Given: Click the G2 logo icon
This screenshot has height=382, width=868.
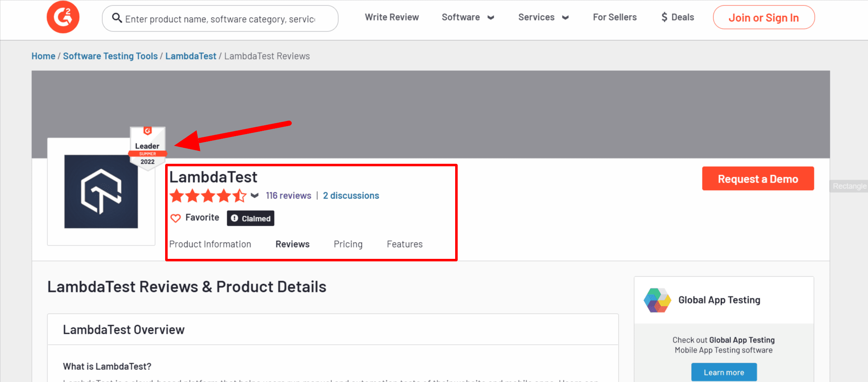Looking at the screenshot, I should click(x=63, y=17).
